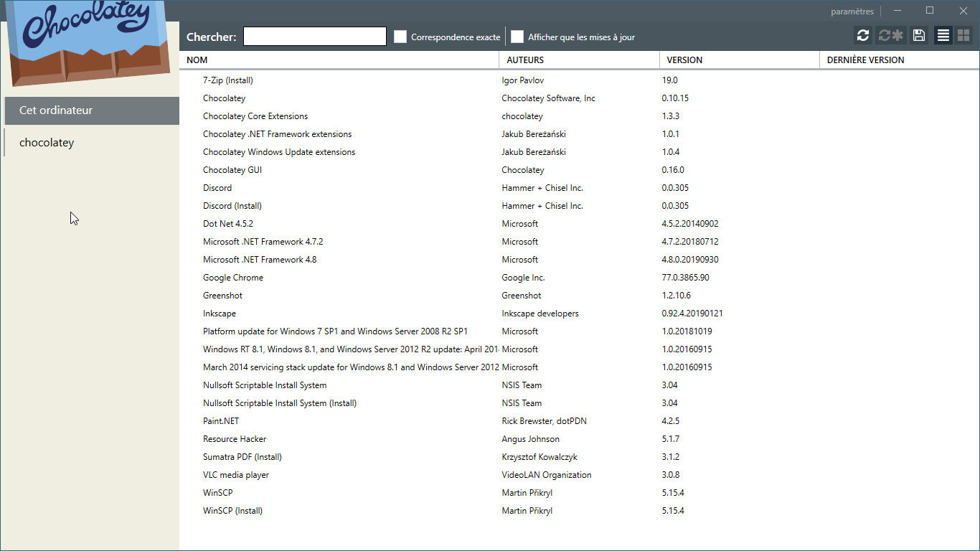The width and height of the screenshot is (980, 551).
Task: Sort by VERSION column header
Action: pos(740,60)
